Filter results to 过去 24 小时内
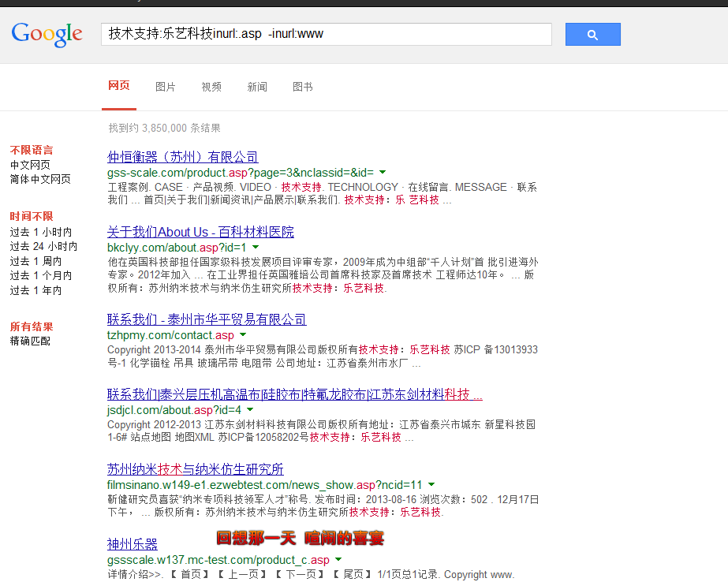This screenshot has height=582, width=728. pyautogui.click(x=43, y=247)
